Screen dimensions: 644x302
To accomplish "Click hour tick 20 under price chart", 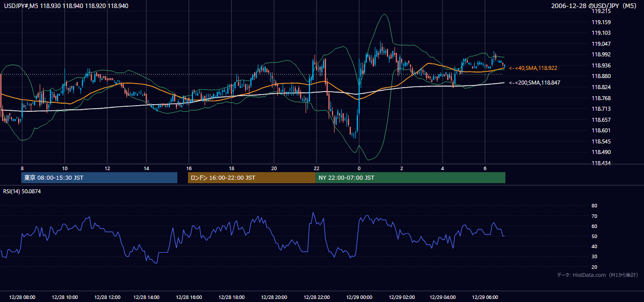I will click(x=274, y=168).
